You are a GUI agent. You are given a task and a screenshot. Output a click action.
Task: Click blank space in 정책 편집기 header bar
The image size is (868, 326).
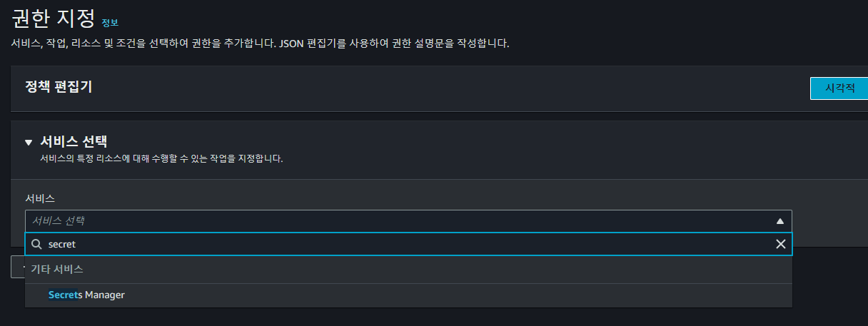click(428, 88)
